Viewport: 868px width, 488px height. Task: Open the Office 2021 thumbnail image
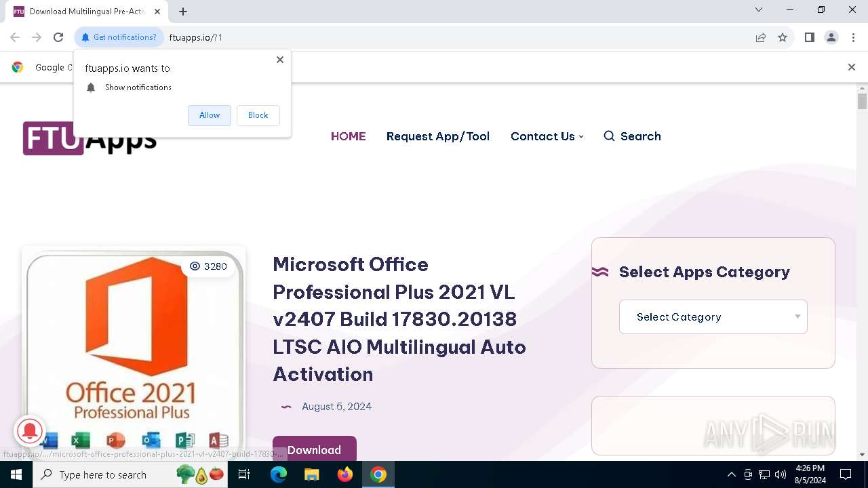coord(133,353)
